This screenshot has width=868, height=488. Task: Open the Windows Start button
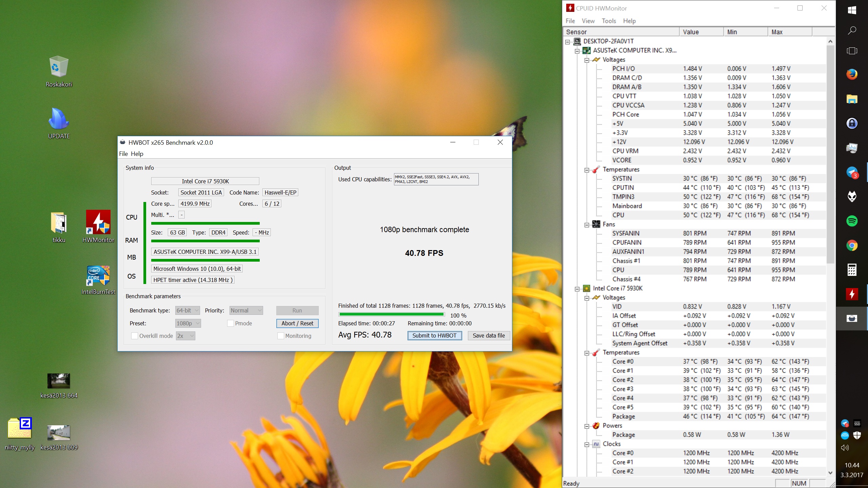point(852,10)
